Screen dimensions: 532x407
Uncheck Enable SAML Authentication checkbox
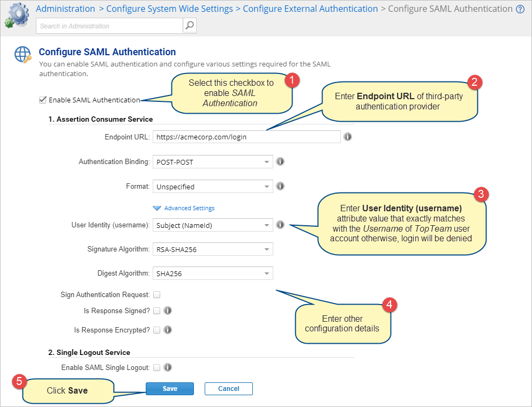pyautogui.click(x=42, y=100)
